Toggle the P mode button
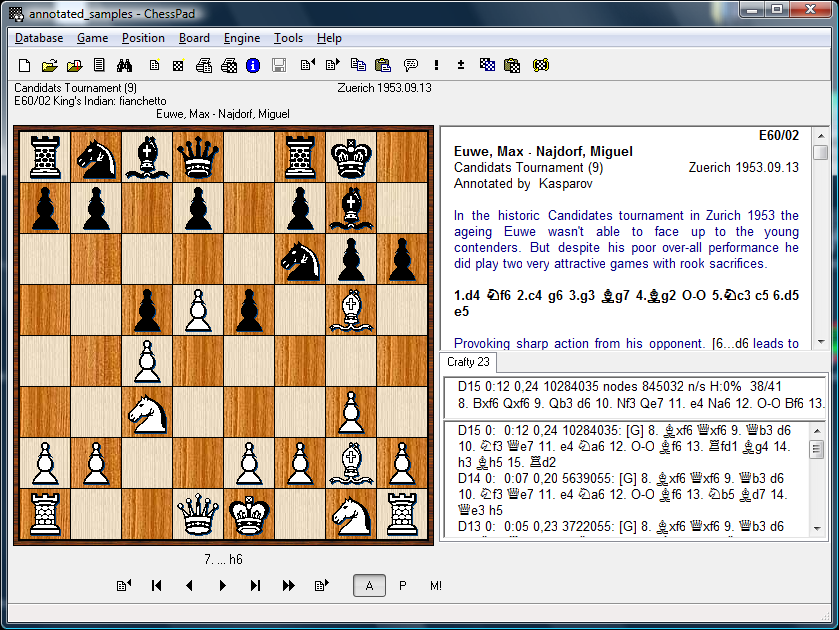This screenshot has height=630, width=839. (x=403, y=586)
